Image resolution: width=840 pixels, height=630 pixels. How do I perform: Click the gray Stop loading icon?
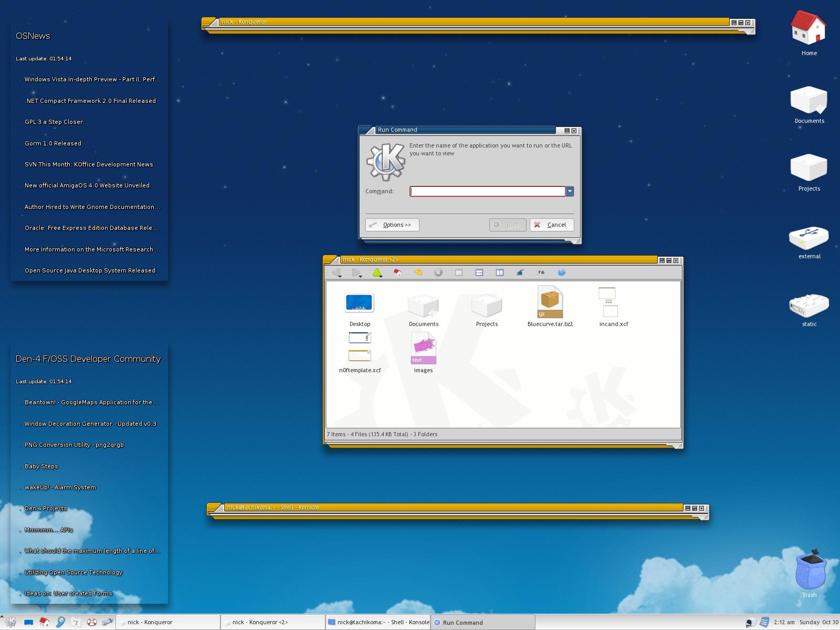coord(438,272)
